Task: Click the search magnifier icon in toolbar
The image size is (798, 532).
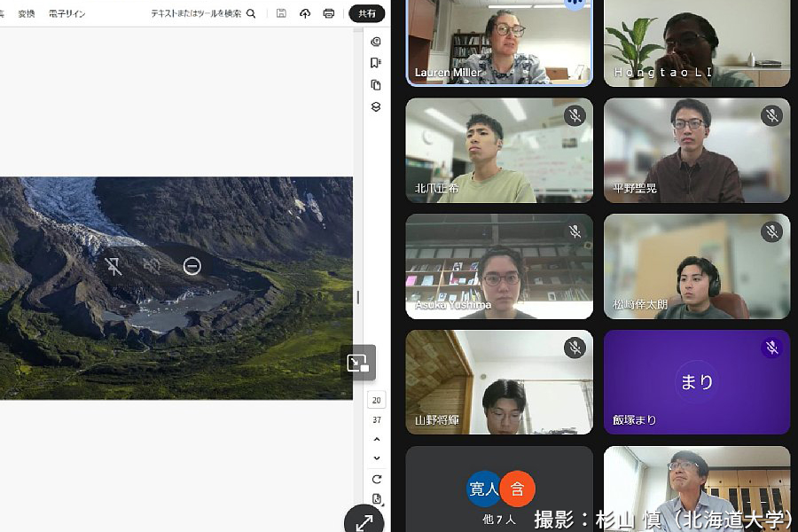Action: click(x=251, y=13)
